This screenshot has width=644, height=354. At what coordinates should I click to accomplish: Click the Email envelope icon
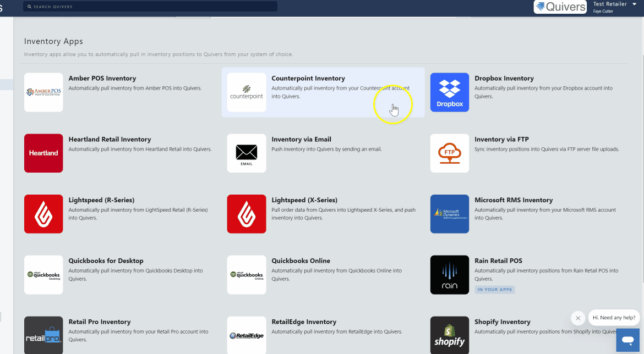pos(247,153)
